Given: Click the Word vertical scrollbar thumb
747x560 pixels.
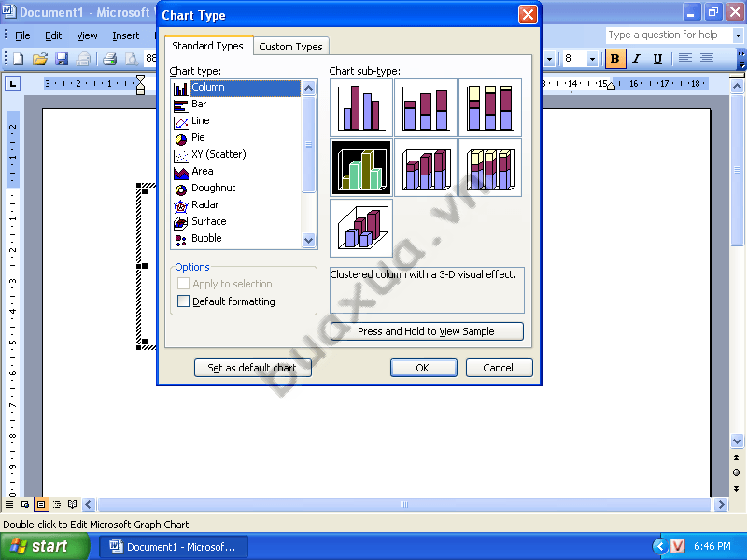Looking at the screenshot, I should click(x=737, y=170).
